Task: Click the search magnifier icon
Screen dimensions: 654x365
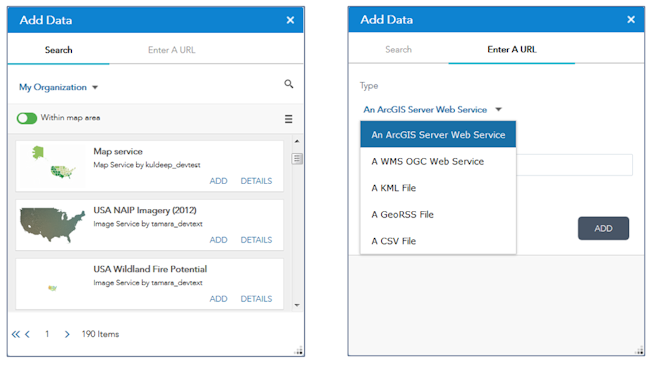Action: 289,84
